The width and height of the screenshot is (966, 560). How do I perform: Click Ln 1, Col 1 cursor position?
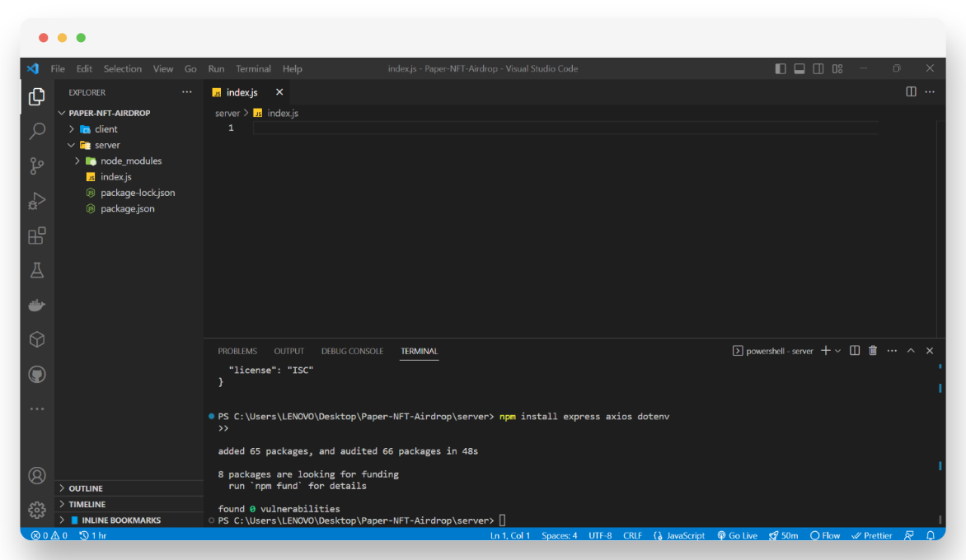pyautogui.click(x=510, y=535)
